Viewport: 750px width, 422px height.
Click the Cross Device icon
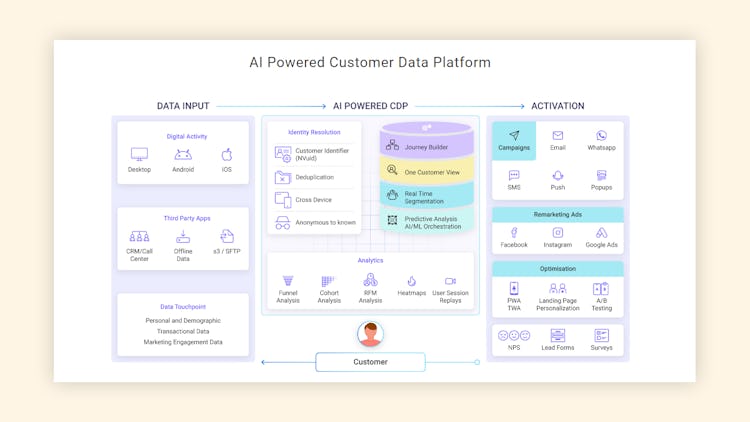click(283, 200)
